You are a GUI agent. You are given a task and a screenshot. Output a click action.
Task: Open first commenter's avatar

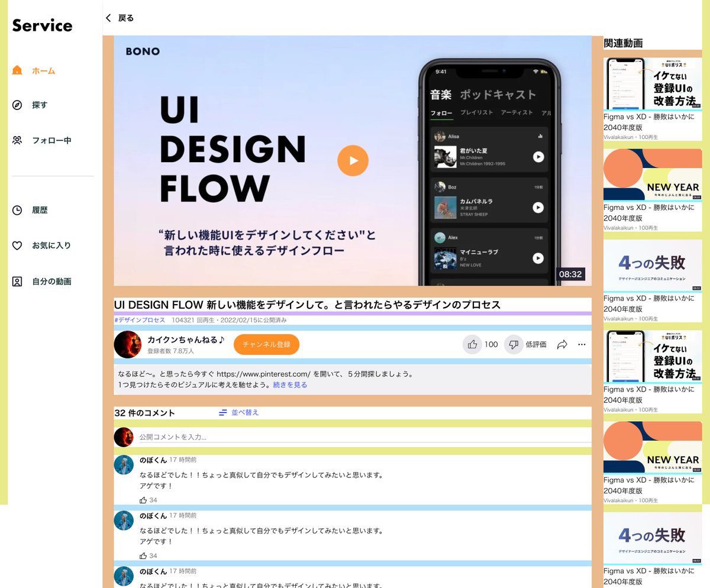pos(124,464)
